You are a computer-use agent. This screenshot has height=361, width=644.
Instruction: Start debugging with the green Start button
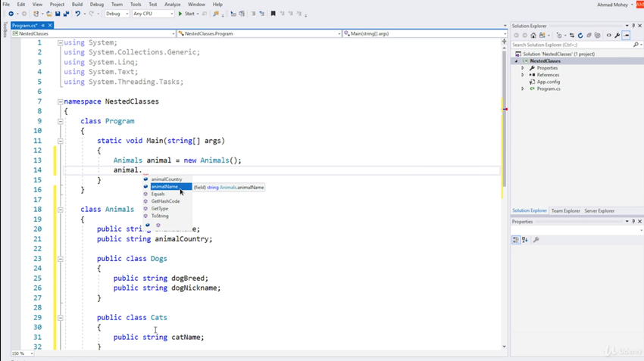(186, 14)
